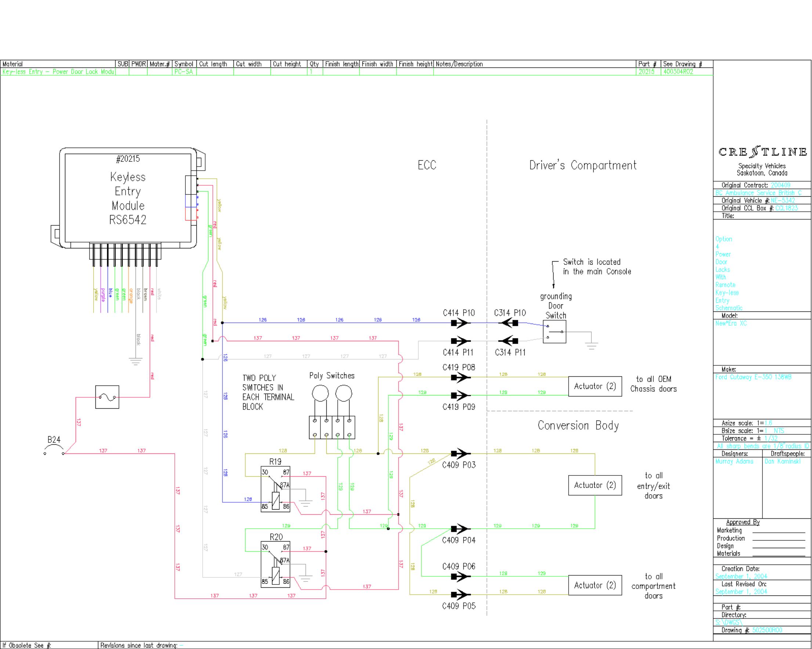Click the PC-SA symbol cell
This screenshot has width=812, height=649.
pos(184,72)
